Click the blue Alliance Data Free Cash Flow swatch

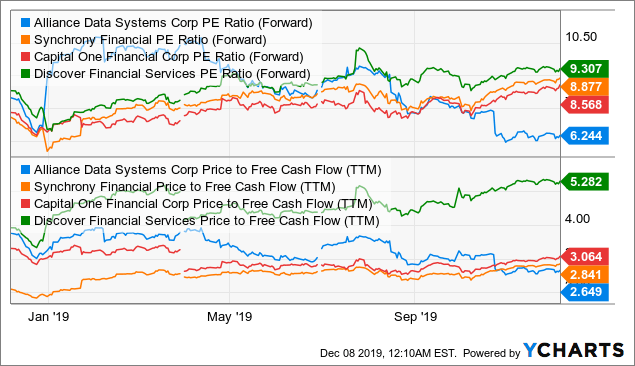click(26, 170)
